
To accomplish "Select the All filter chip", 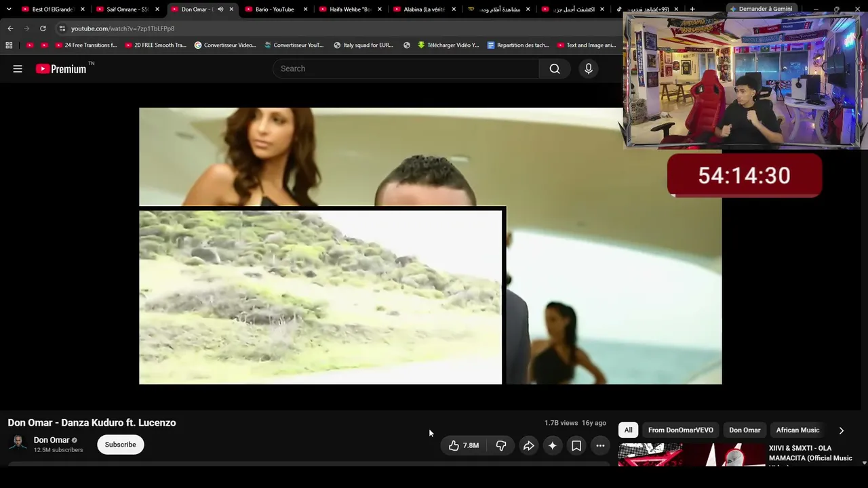I will pyautogui.click(x=629, y=430).
